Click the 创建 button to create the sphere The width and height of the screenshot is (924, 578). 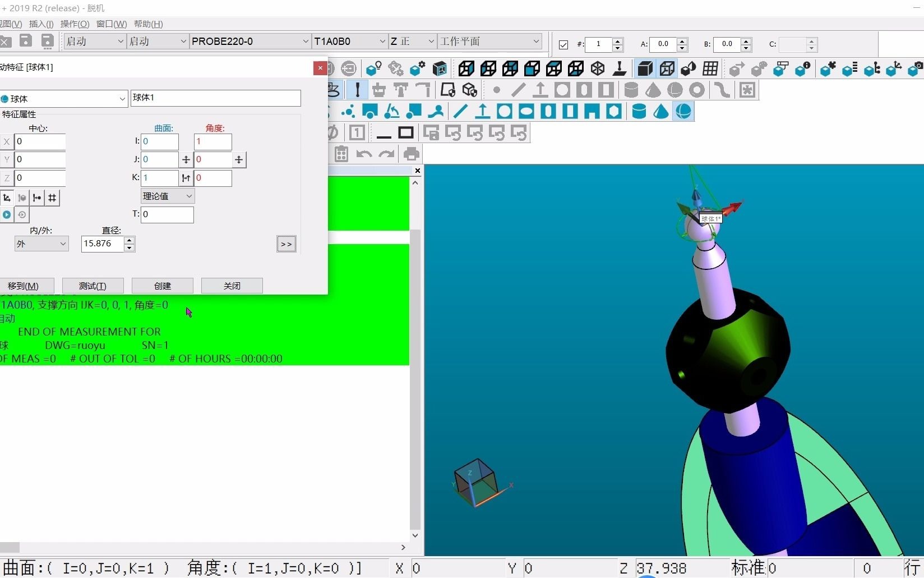pos(161,286)
